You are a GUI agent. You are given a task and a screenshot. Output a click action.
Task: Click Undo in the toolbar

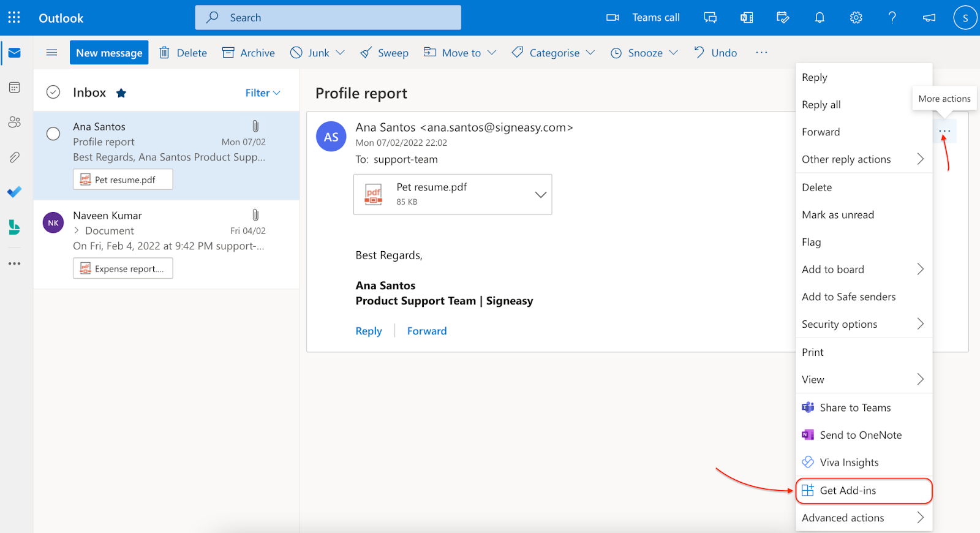(x=715, y=53)
